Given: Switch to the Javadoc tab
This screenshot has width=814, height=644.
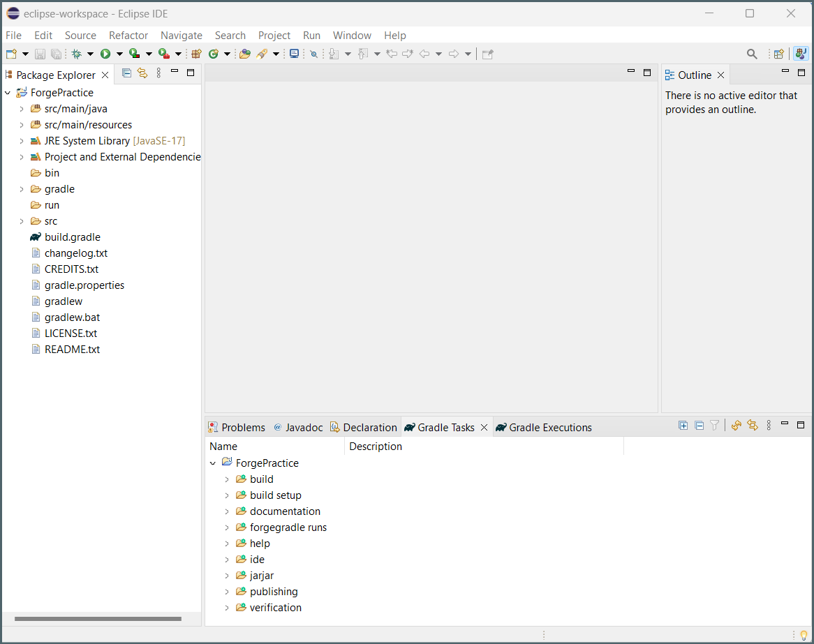Looking at the screenshot, I should (299, 428).
